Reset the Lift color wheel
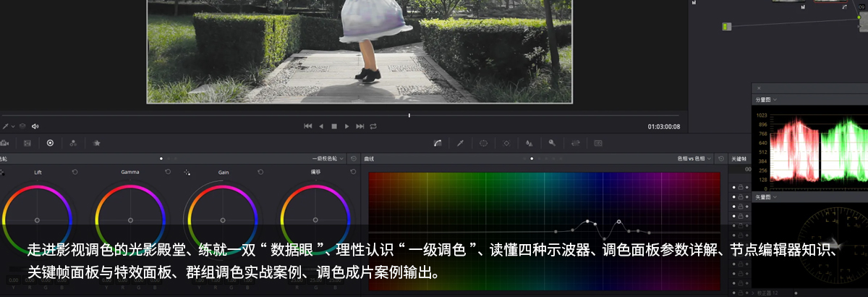Viewport: 868px width, 297px height. pos(75,172)
